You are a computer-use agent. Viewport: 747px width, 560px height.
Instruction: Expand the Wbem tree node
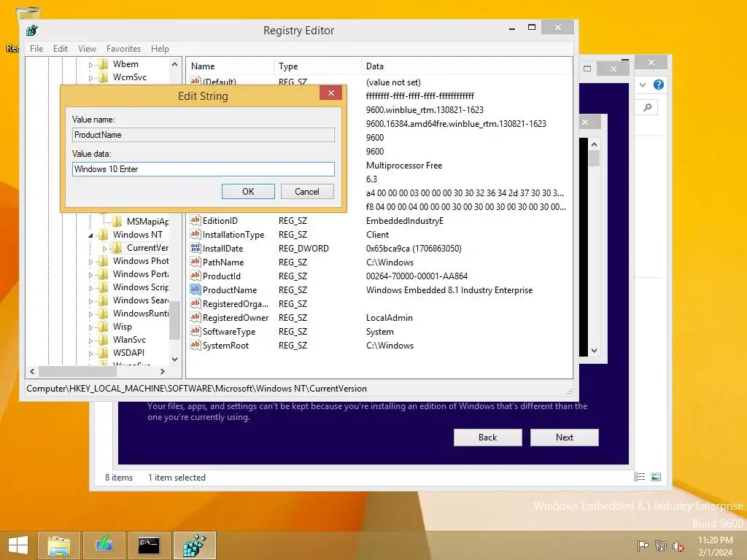click(x=90, y=65)
